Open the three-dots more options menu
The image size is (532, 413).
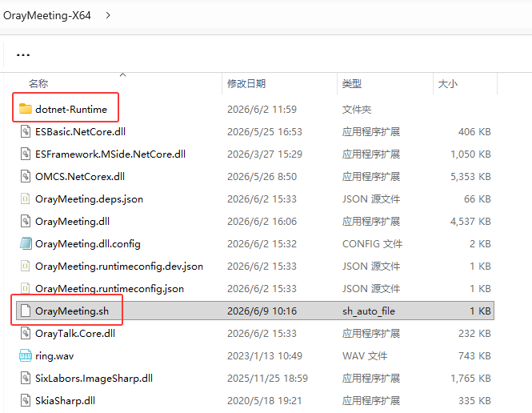tap(23, 54)
